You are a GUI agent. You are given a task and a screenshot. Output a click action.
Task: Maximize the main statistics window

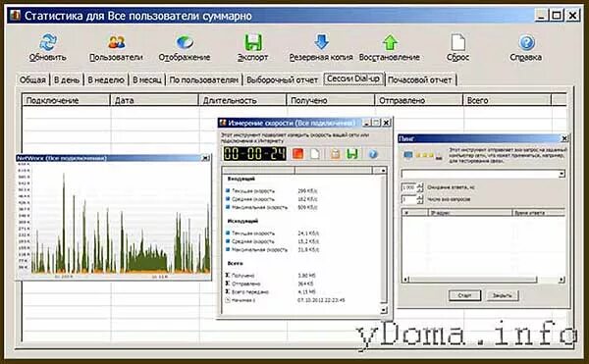tap(557, 16)
